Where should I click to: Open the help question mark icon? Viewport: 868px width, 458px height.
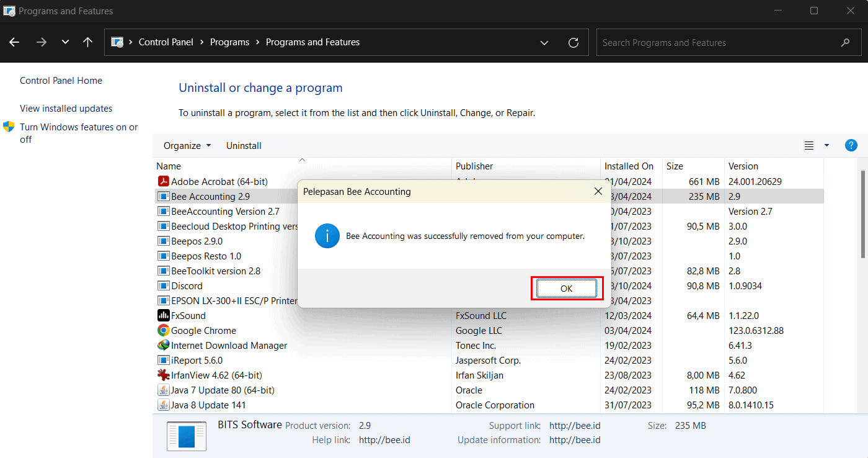[x=851, y=145]
